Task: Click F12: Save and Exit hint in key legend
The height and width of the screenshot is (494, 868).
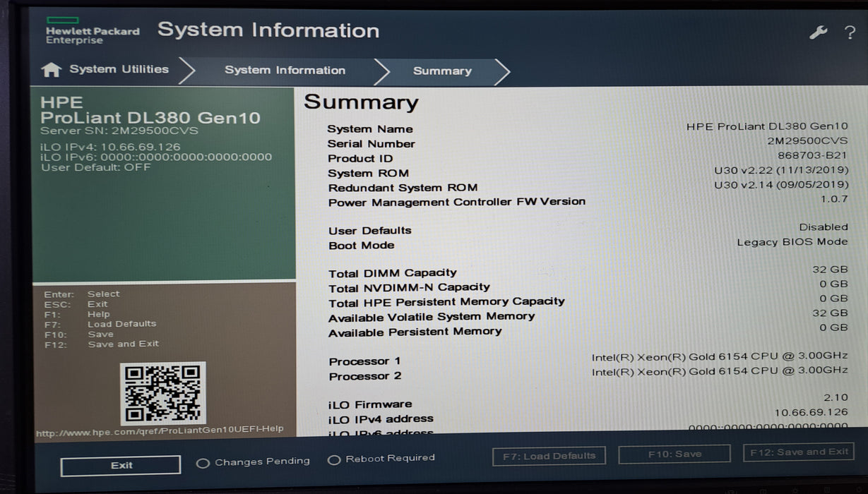Action: [x=102, y=344]
